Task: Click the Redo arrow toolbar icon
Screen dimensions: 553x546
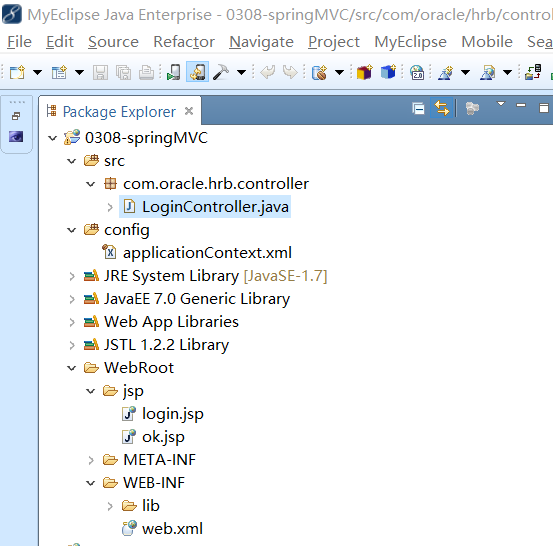Action: click(x=290, y=72)
